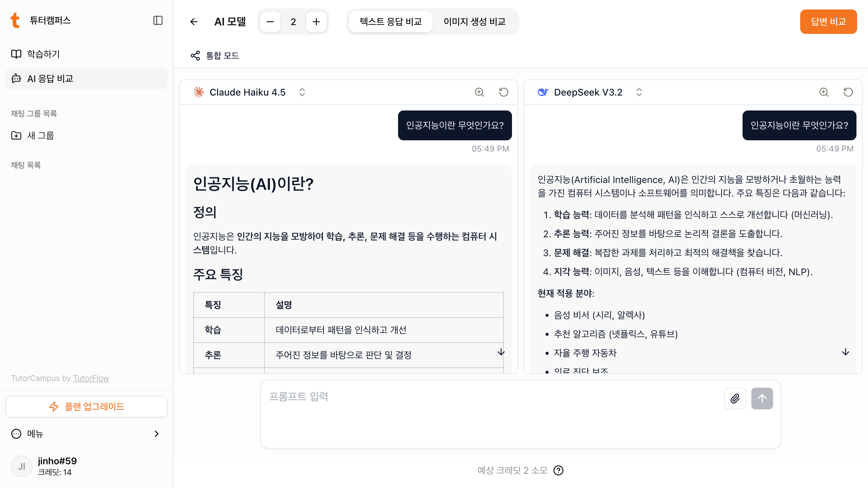Screen dimensions: 868x488
Task: Click the 학습하기 book icon
Action: coord(16,54)
